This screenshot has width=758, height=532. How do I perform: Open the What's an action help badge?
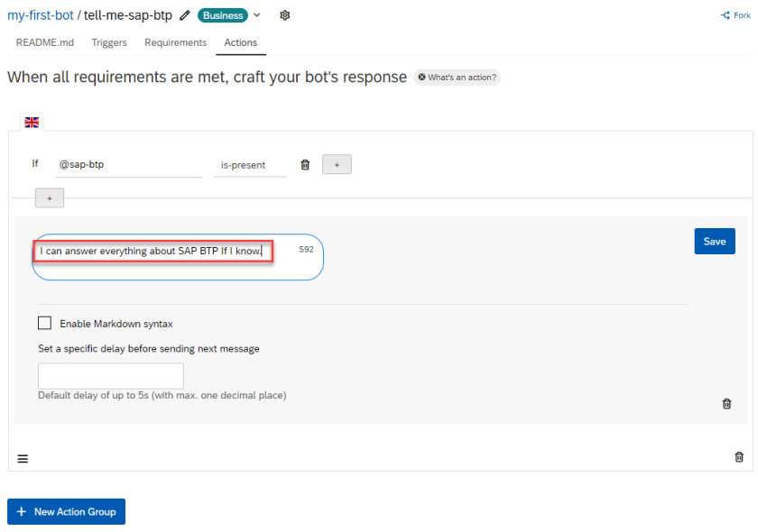(x=457, y=78)
